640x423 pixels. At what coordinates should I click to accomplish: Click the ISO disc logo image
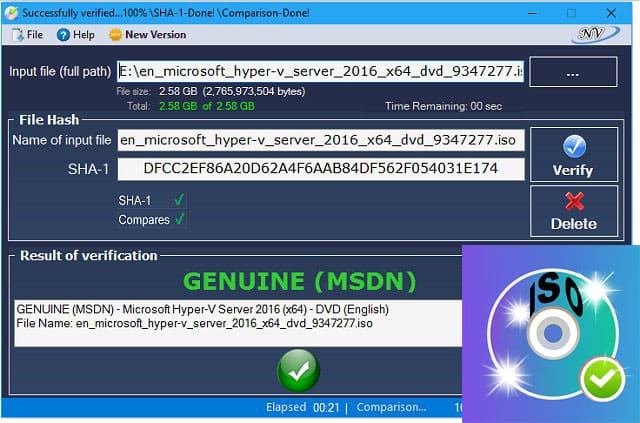coord(551,334)
